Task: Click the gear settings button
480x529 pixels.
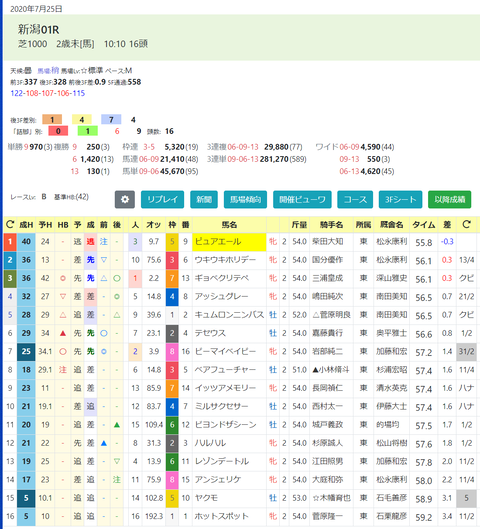Action: (x=124, y=199)
